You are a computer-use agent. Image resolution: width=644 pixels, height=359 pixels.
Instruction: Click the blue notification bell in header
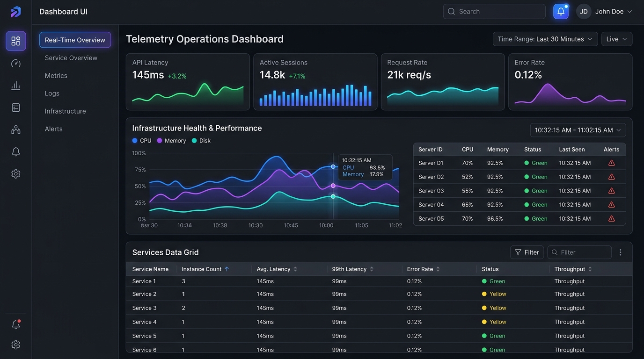coord(561,11)
